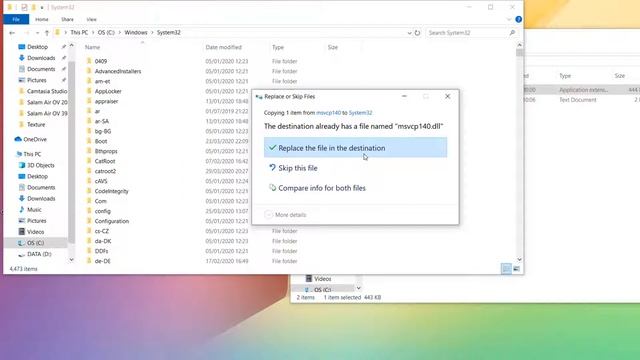The width and height of the screenshot is (640, 360).
Task: Open Explorer help icon
Action: coord(518,19)
